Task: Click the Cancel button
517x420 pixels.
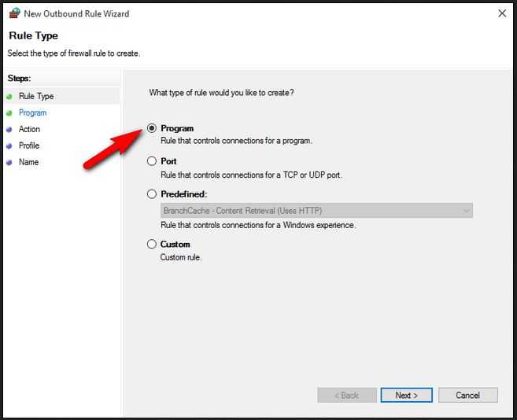Action: 468,395
